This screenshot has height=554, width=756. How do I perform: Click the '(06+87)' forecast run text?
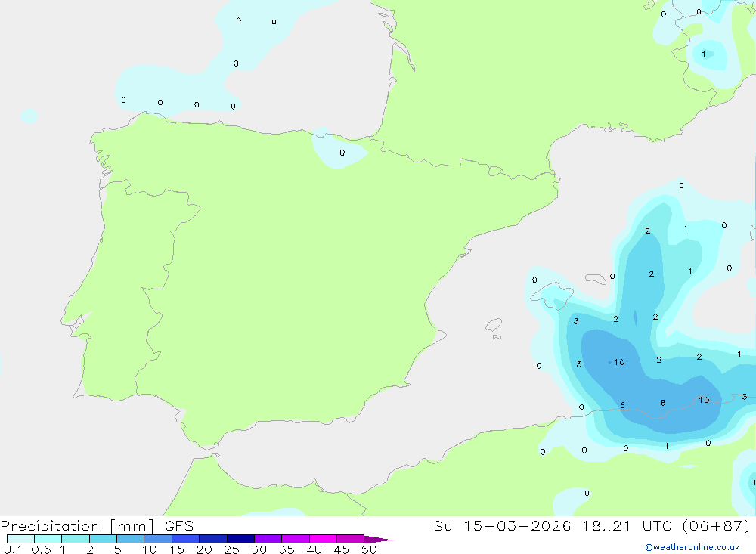click(717, 526)
